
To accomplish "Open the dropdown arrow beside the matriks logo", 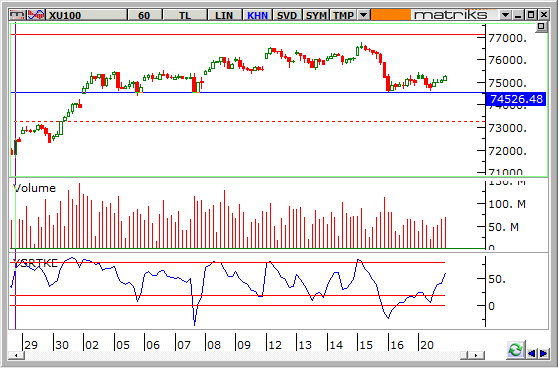I will pos(505,15).
